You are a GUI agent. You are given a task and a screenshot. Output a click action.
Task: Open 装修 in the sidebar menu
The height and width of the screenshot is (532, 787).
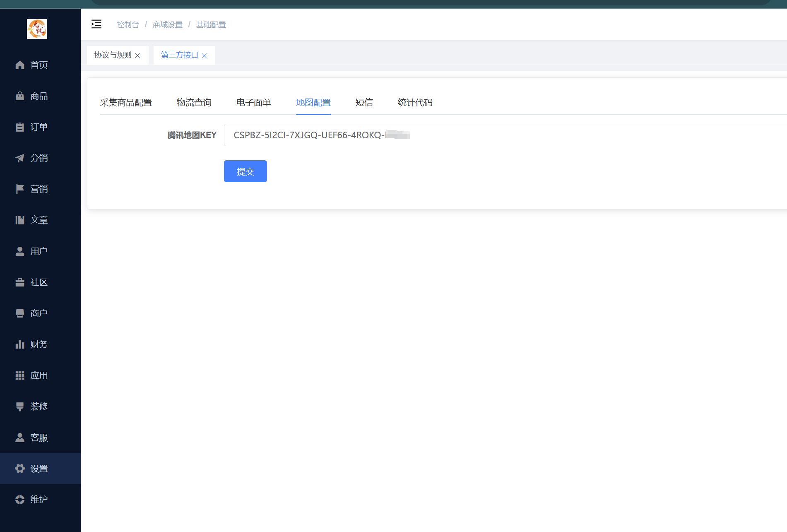click(x=40, y=407)
